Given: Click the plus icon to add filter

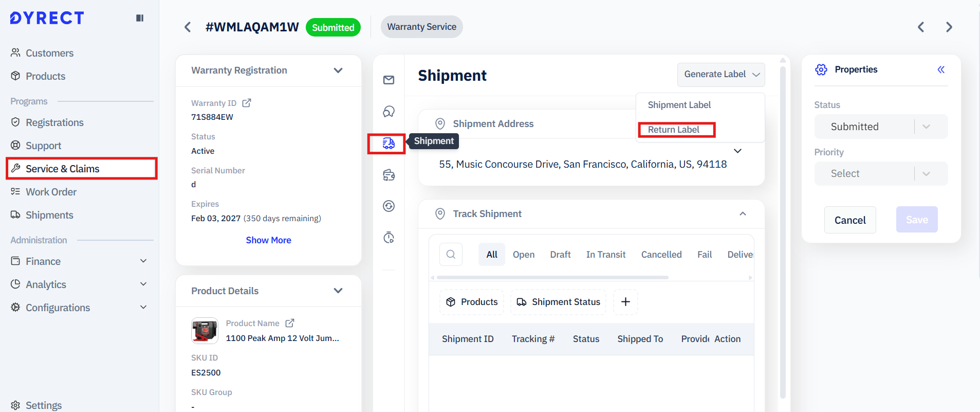Looking at the screenshot, I should tap(625, 302).
